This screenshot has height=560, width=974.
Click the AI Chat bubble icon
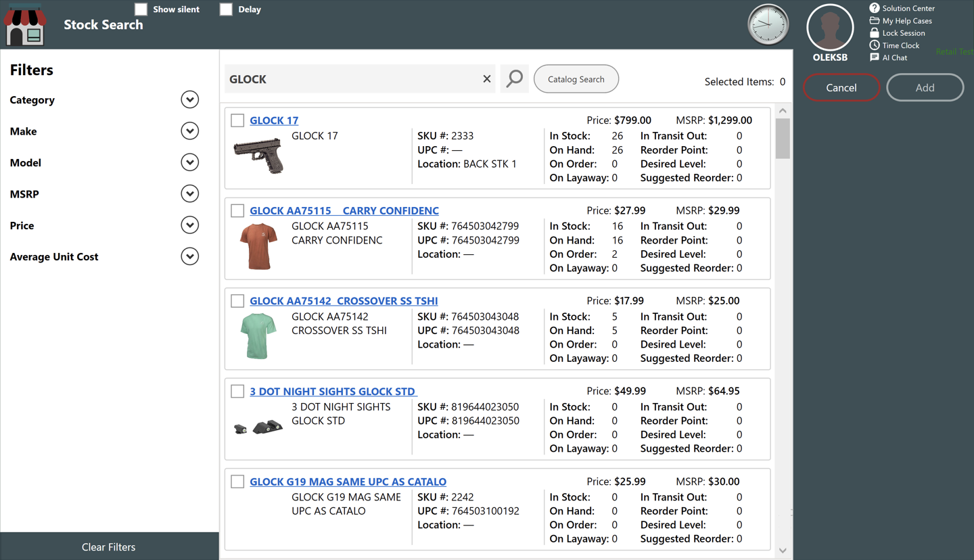[875, 57]
